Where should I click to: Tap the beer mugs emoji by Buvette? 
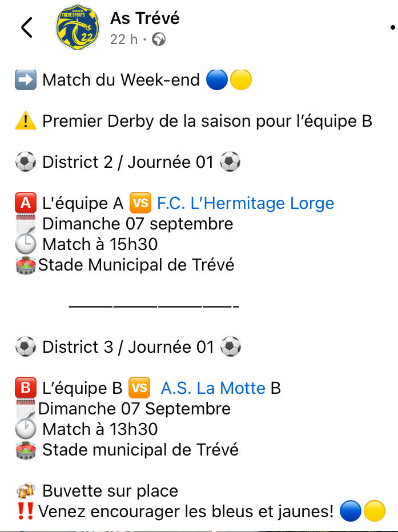pyautogui.click(x=26, y=491)
